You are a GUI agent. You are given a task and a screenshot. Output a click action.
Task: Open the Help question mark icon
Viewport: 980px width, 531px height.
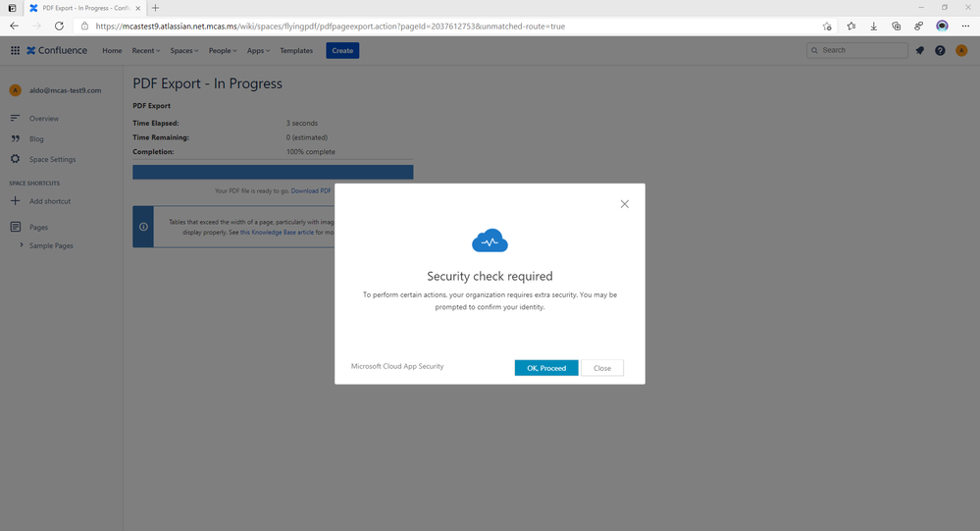coord(940,51)
